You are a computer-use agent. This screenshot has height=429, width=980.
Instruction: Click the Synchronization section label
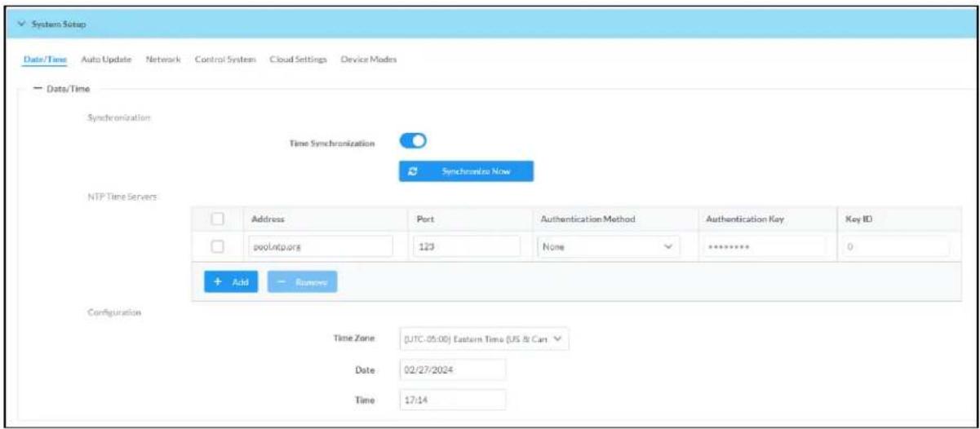(x=120, y=117)
